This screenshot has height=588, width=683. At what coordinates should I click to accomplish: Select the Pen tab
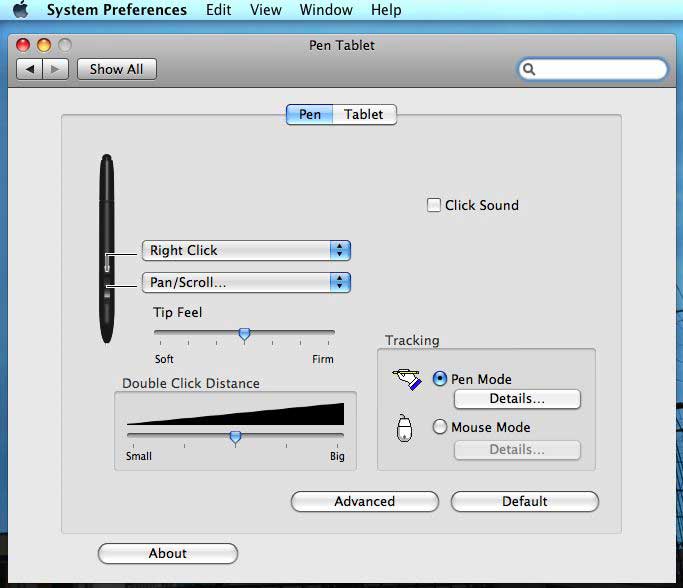coord(310,115)
